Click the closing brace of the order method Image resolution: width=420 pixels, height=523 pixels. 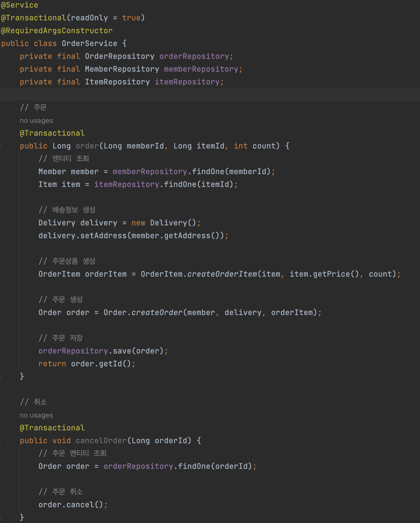click(x=22, y=377)
